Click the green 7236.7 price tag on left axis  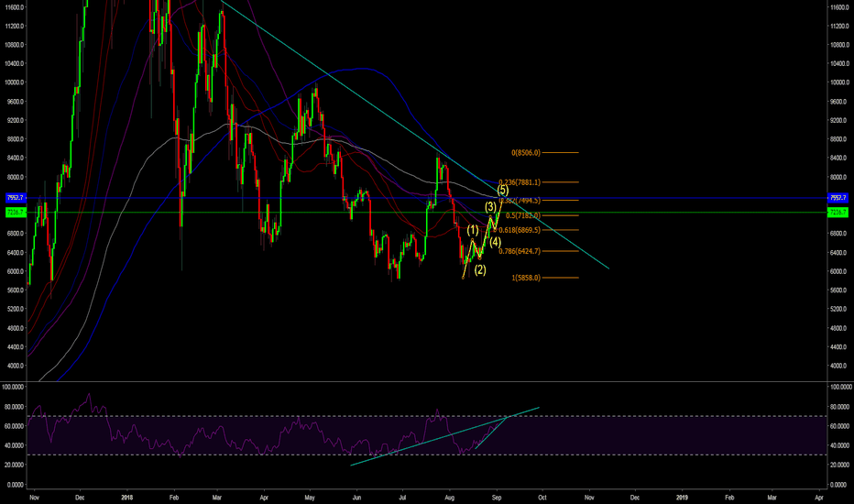(16, 212)
